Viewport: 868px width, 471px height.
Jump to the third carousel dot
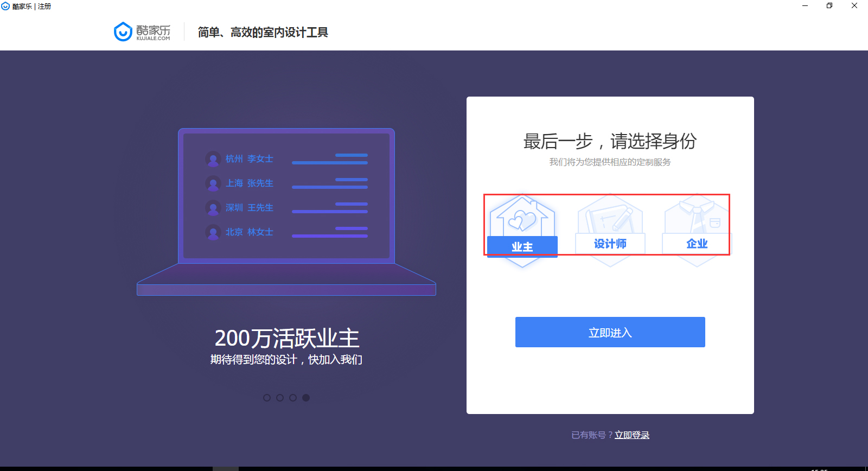point(293,398)
